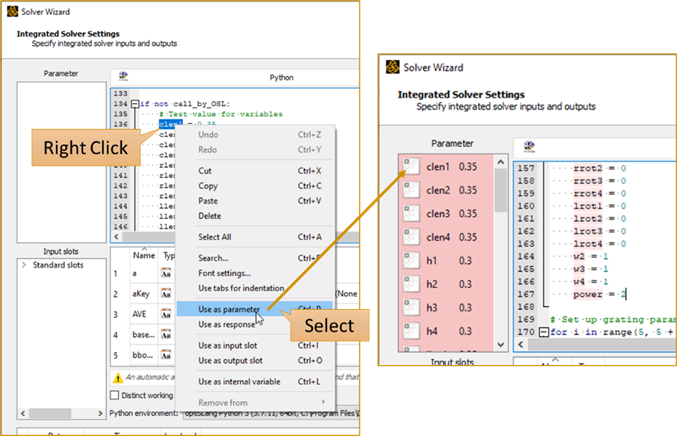677x436 pixels.
Task: Click the h2 parameter icon
Action: (x=411, y=284)
